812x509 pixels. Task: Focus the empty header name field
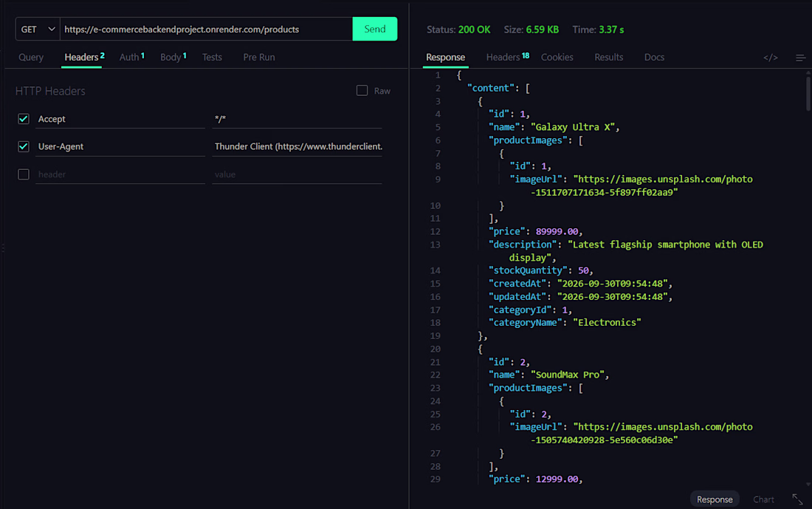pos(120,174)
